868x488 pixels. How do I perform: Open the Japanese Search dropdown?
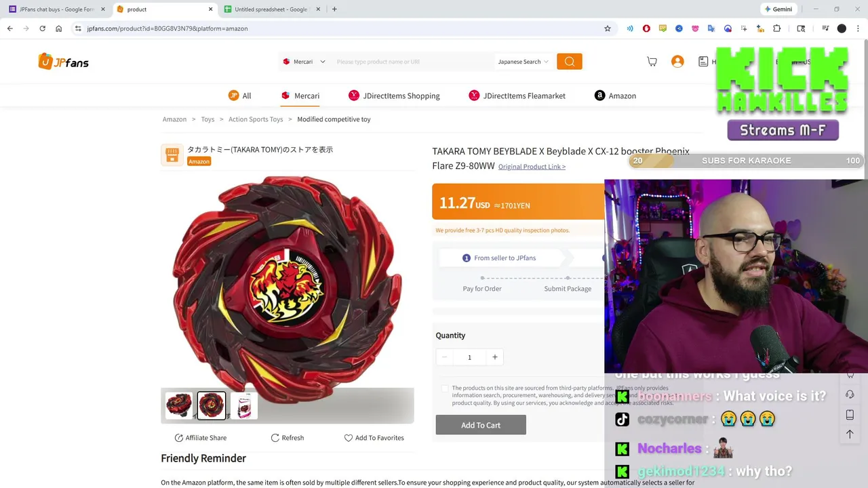524,62
